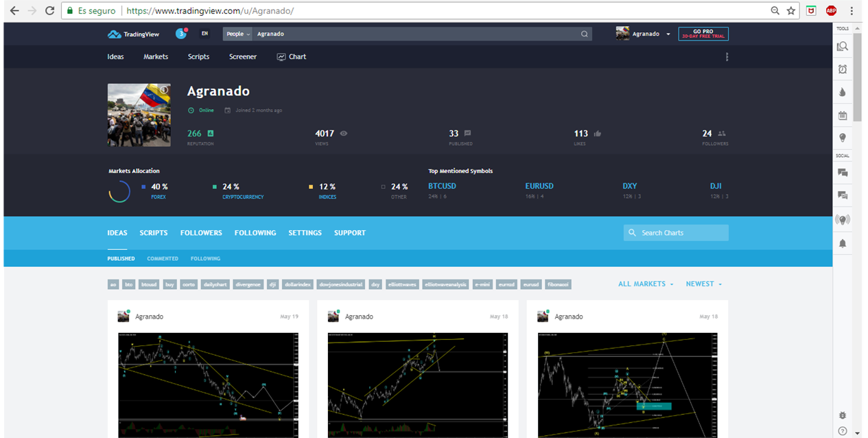The image size is (868, 438).
Task: Open the stock screener tool in right sidebar
Action: [x=843, y=47]
